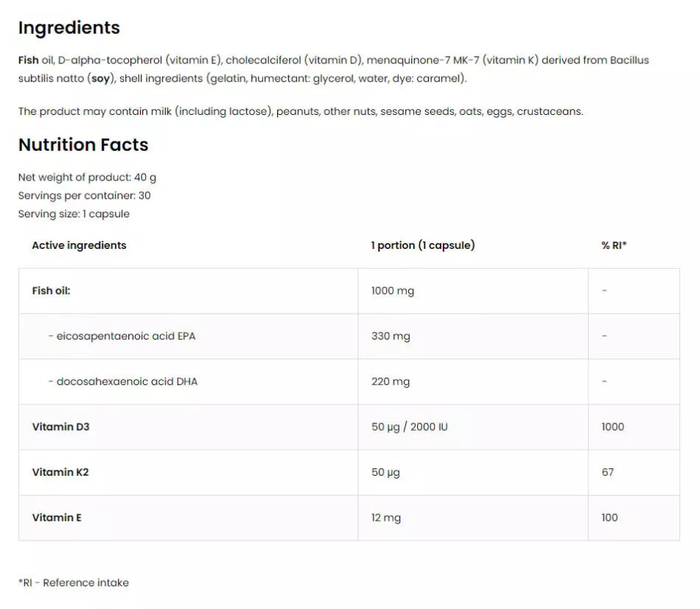Image resolution: width=700 pixels, height=609 pixels.
Task: Select the 'Vitamin D3' row label
Action: click(60, 427)
